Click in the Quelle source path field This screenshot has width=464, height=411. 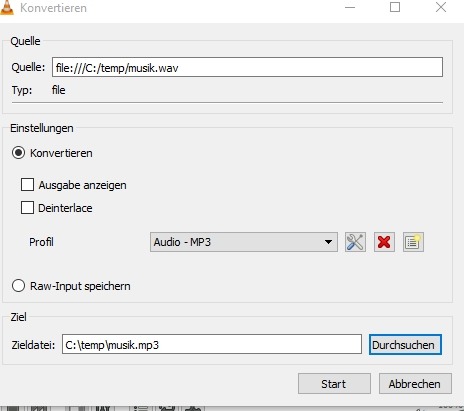click(247, 67)
